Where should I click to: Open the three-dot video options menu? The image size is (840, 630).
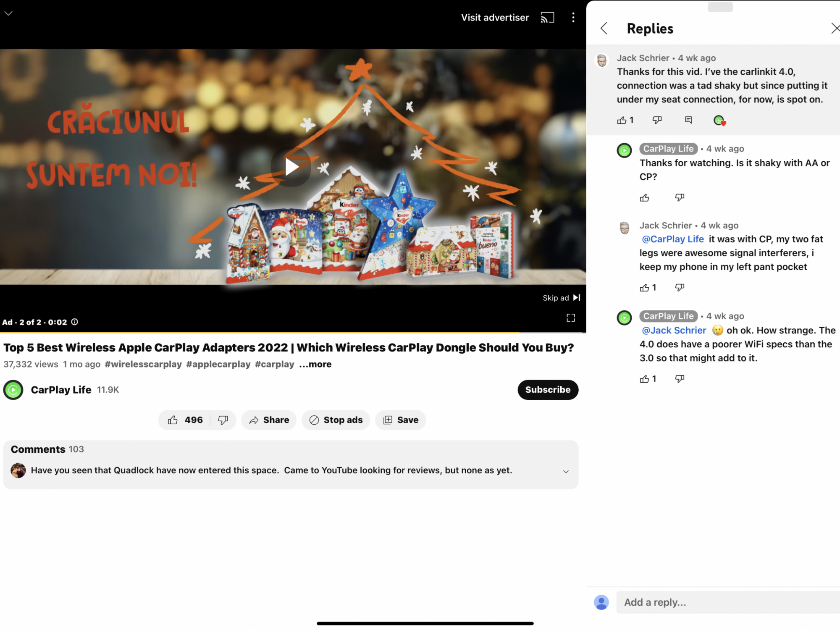pos(573,18)
